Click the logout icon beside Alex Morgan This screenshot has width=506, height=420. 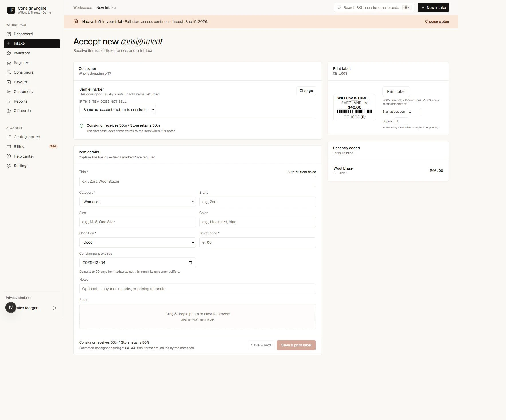pos(54,308)
